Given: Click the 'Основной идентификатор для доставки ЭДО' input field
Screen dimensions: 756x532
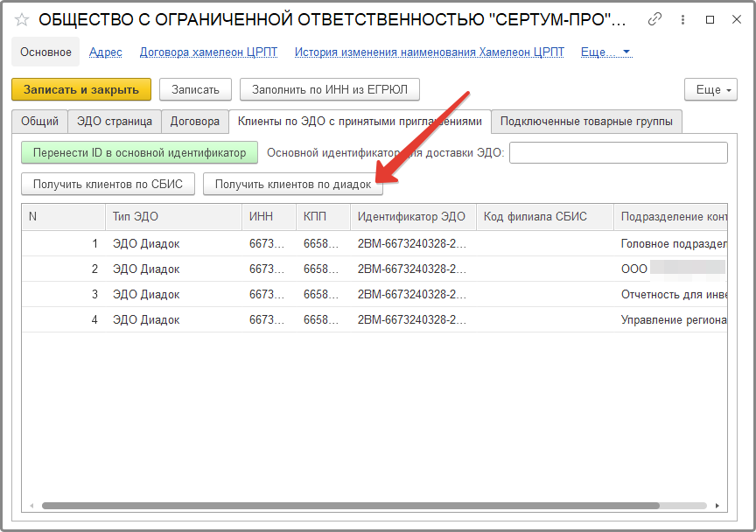Looking at the screenshot, I should tap(618, 152).
